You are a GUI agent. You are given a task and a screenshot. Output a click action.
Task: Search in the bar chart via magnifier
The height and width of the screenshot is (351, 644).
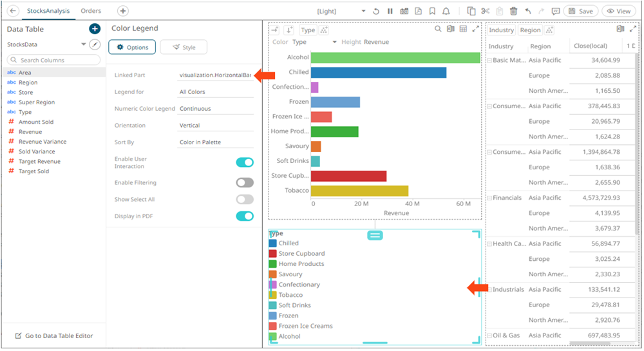coord(438,29)
